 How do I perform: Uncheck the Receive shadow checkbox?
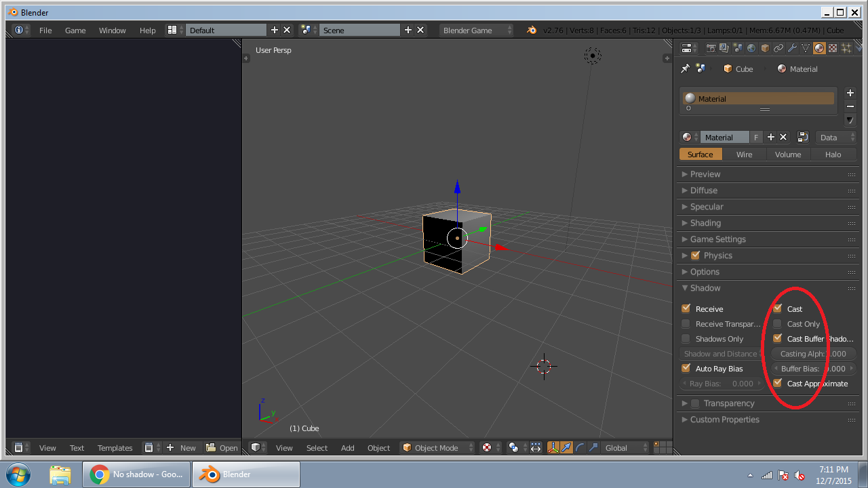pyautogui.click(x=686, y=308)
